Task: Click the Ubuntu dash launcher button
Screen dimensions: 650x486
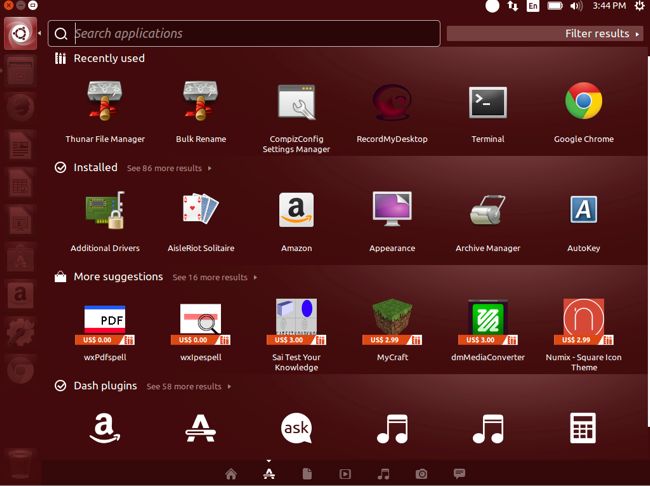Action: coord(20,33)
